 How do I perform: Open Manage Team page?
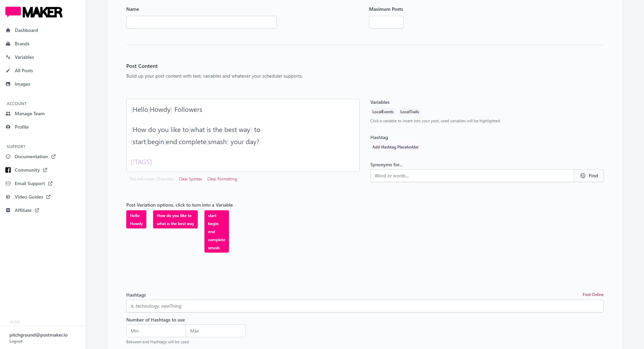click(x=30, y=114)
